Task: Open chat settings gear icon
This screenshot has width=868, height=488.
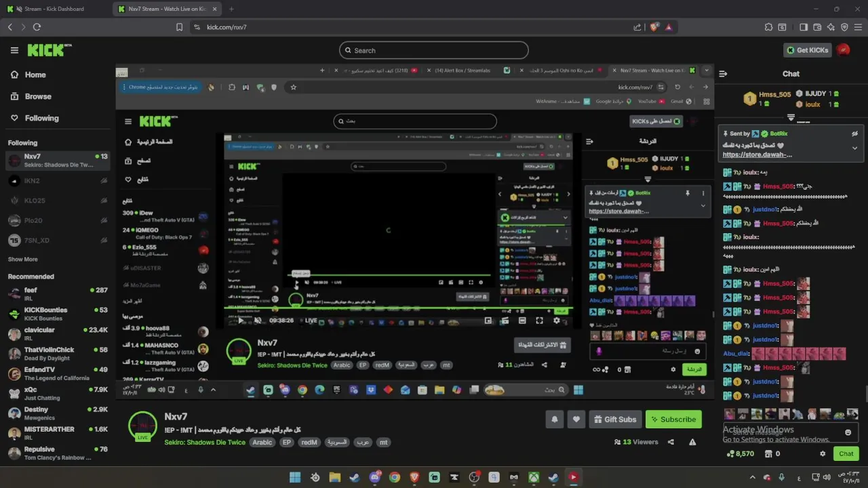Action: [x=823, y=453]
